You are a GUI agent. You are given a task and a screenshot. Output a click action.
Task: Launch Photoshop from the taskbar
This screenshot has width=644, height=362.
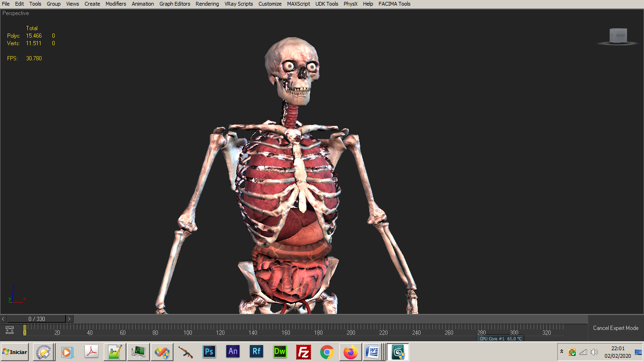[209, 352]
